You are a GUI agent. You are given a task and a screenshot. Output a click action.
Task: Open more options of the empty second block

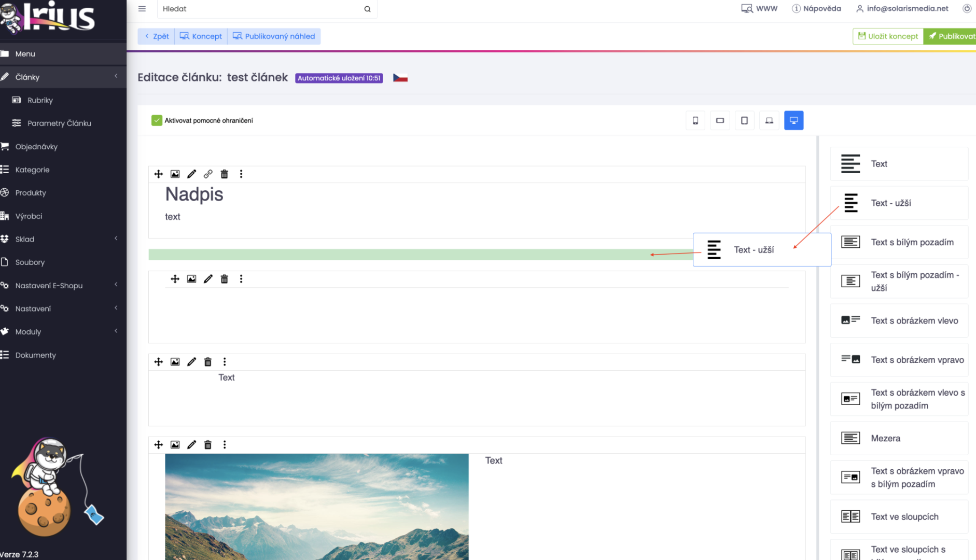point(241,279)
